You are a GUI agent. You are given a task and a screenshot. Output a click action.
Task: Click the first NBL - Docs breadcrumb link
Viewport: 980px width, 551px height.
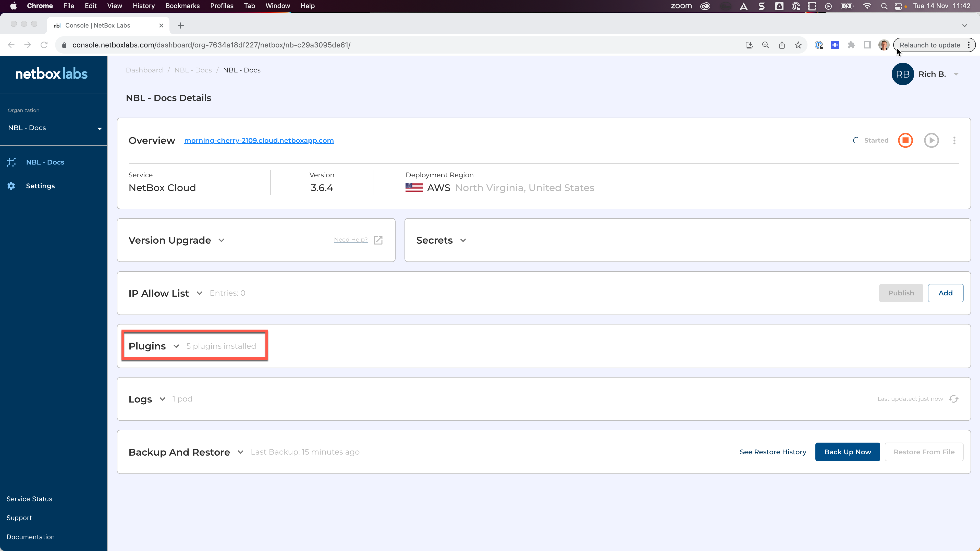(193, 70)
